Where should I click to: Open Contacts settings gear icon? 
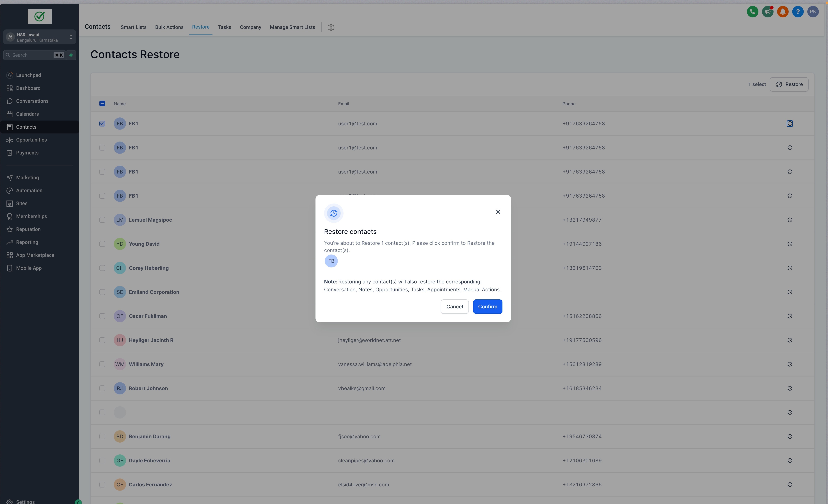pos(331,27)
